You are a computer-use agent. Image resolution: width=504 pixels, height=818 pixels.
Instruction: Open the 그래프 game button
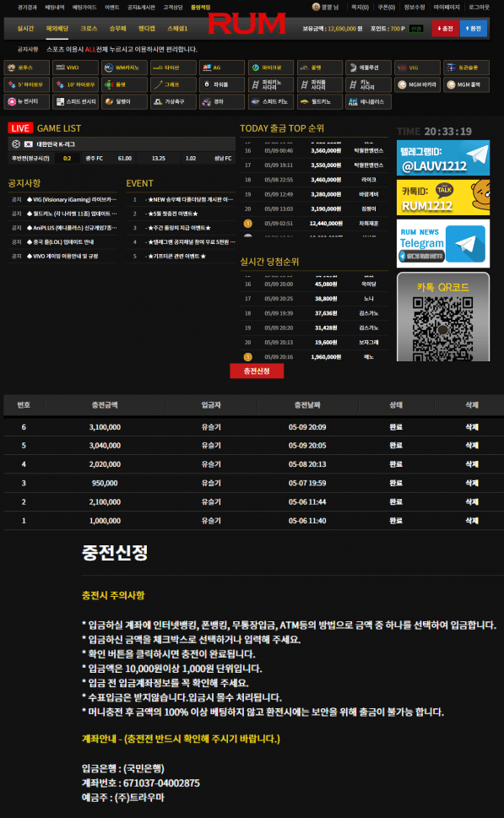coord(174,84)
